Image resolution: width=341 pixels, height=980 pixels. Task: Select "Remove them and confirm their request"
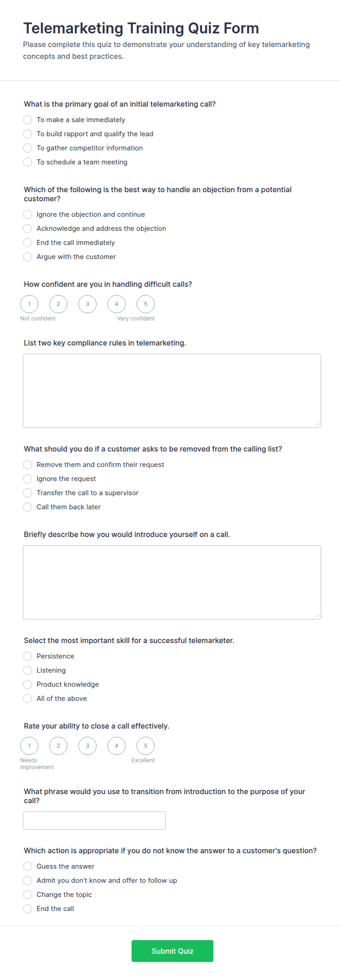pos(27,465)
